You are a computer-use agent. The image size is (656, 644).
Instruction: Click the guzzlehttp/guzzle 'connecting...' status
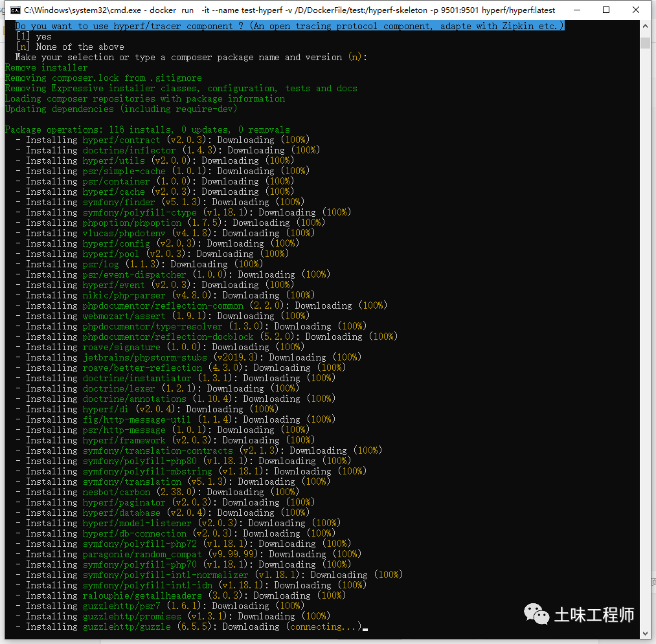tap(323, 627)
